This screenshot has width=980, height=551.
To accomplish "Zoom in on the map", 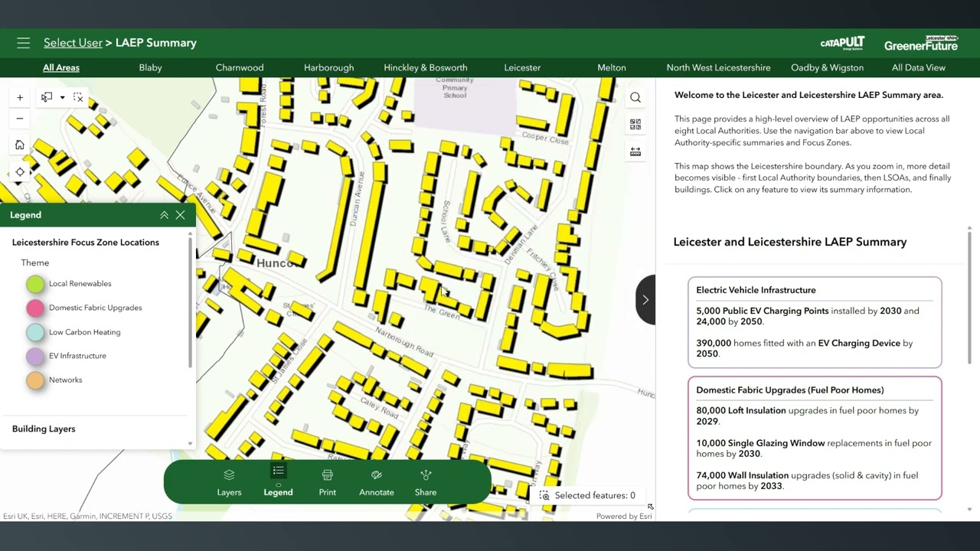I will point(20,97).
